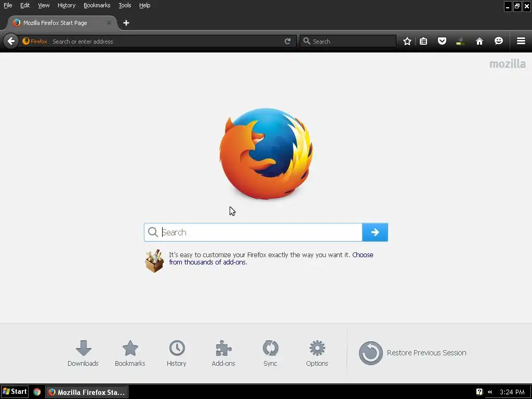Save page to Pocket icon

(442, 42)
